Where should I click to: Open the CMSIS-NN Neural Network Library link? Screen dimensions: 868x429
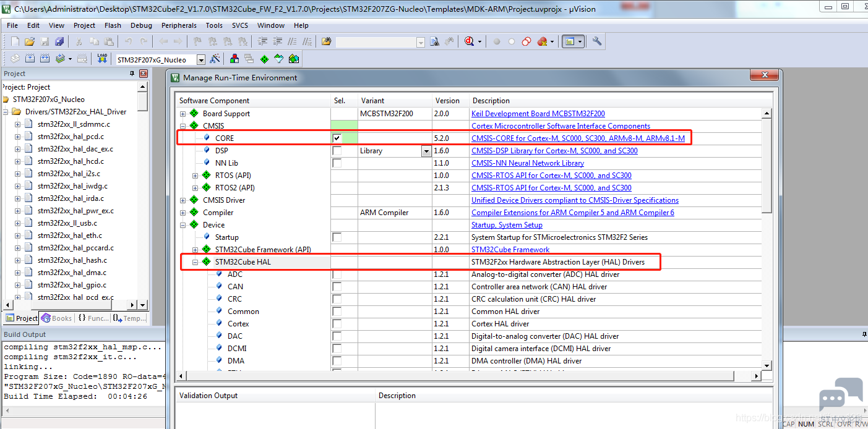tap(528, 163)
